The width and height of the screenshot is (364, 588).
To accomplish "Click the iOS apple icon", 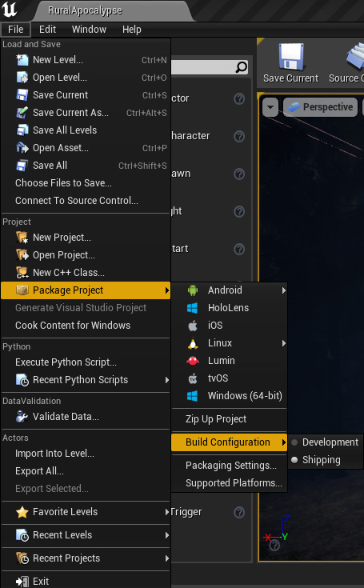I will [193, 326].
